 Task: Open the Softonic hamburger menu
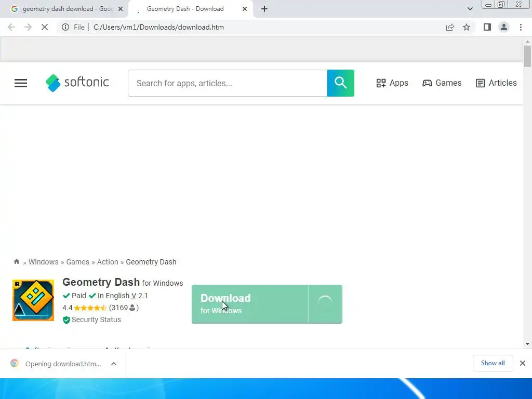(x=21, y=83)
